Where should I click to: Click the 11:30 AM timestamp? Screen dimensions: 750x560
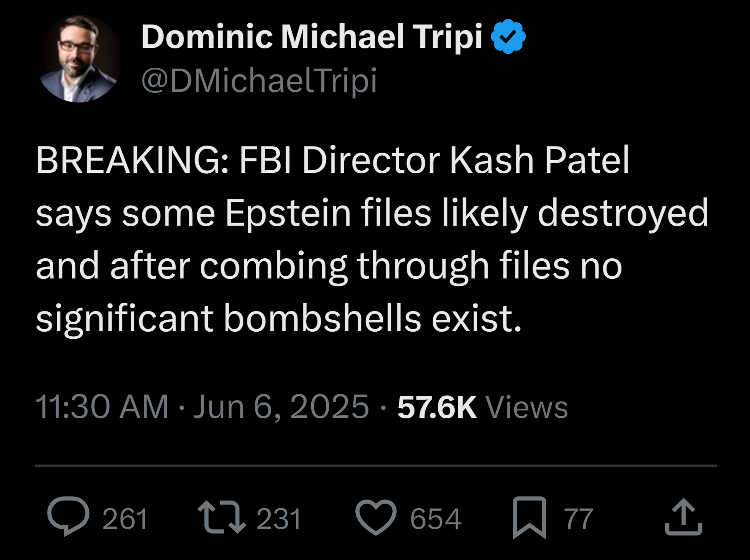(x=102, y=407)
